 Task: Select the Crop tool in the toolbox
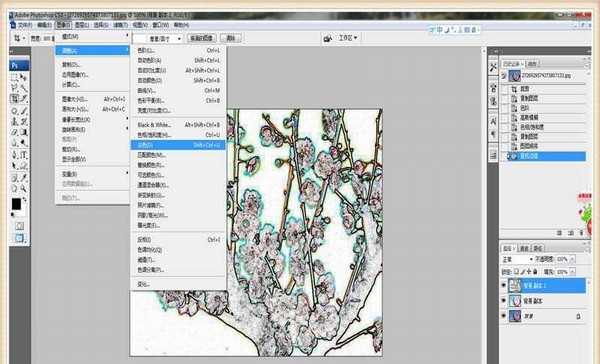pyautogui.click(x=14, y=99)
